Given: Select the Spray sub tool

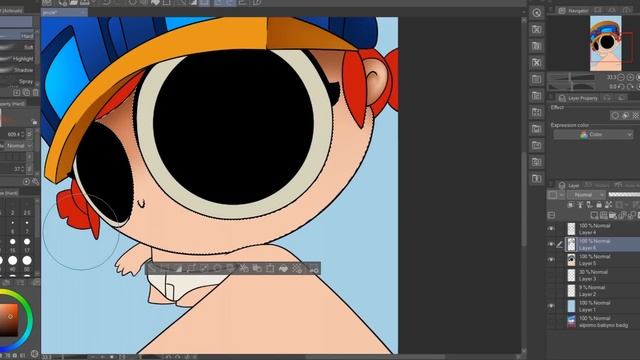Looking at the screenshot, I should [x=17, y=82].
